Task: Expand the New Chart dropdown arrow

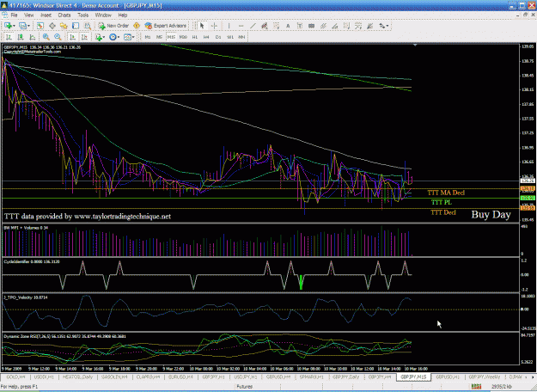Action: (14, 26)
